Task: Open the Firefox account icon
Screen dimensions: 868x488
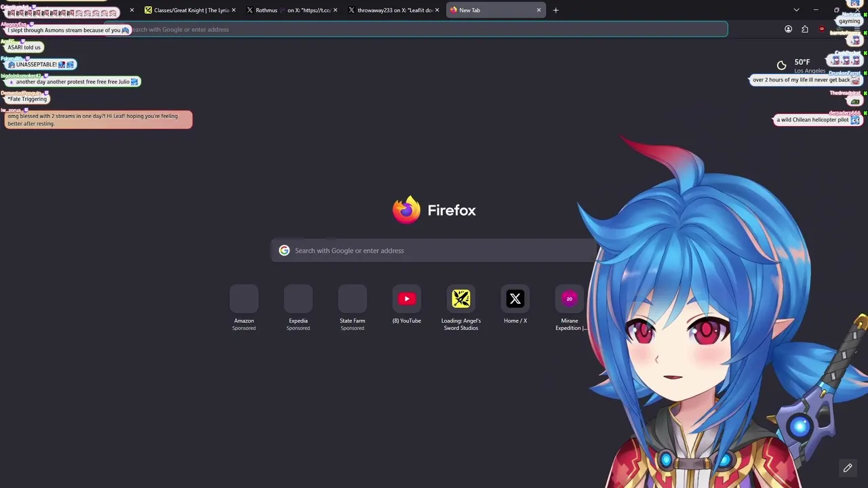Action: pyautogui.click(x=788, y=29)
